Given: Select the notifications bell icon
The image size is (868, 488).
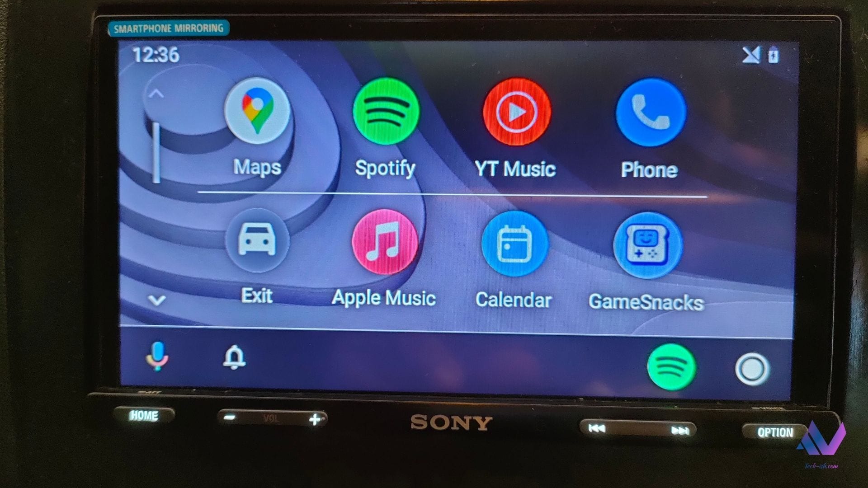Looking at the screenshot, I should point(236,357).
